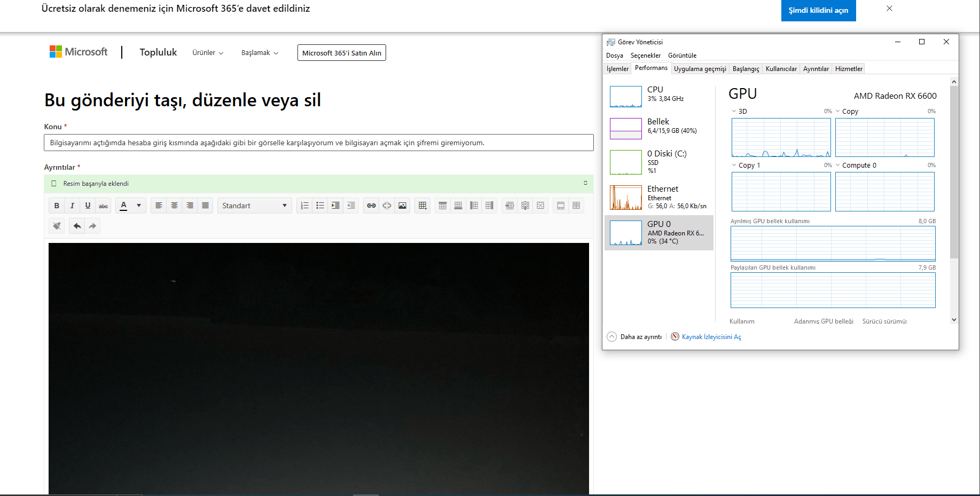This screenshot has height=496, width=980.
Task: Select the CPU performance item
Action: point(659,96)
